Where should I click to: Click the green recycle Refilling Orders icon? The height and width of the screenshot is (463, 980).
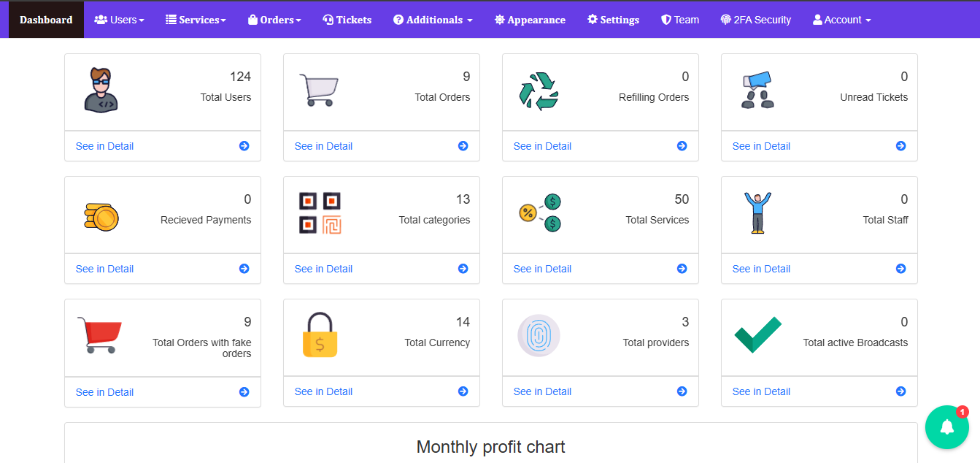point(539,91)
